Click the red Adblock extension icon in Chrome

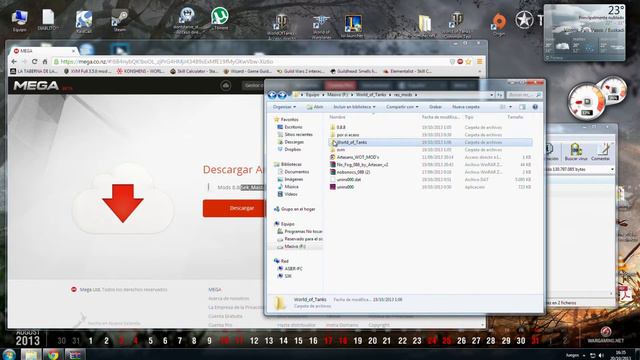(x=460, y=62)
